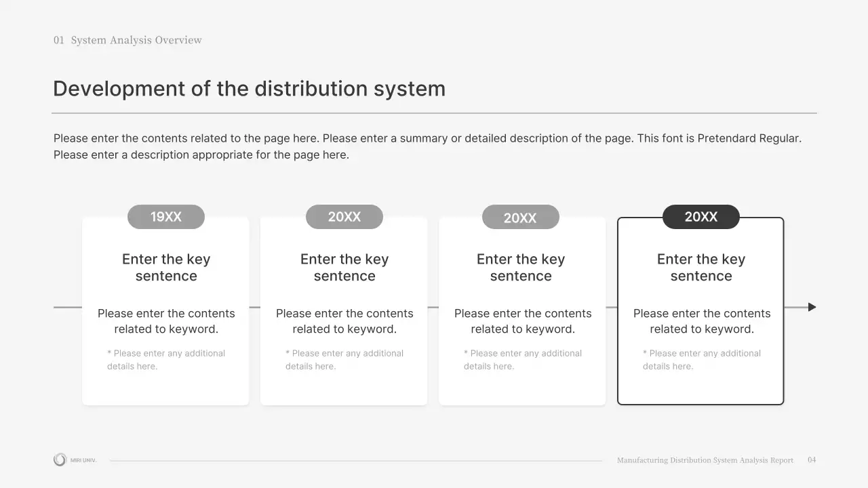Click the dark 20XX badge on the outlined card

coord(701,217)
